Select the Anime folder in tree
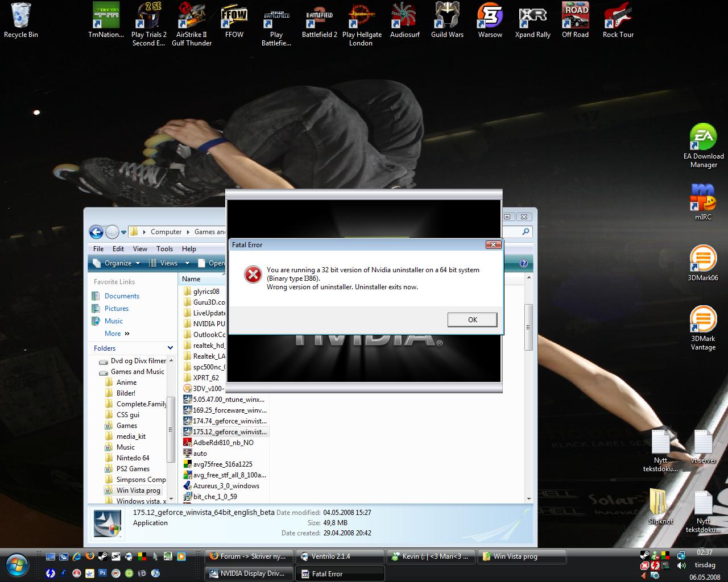 tap(126, 383)
